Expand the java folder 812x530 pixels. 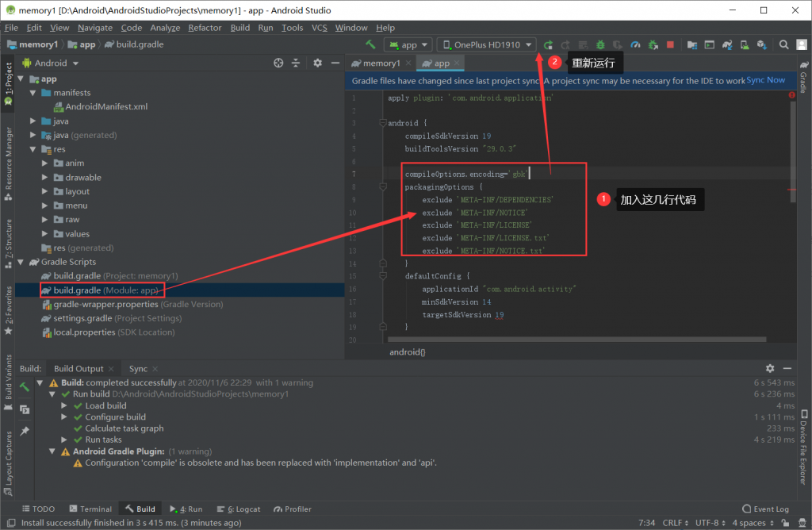[x=33, y=121]
